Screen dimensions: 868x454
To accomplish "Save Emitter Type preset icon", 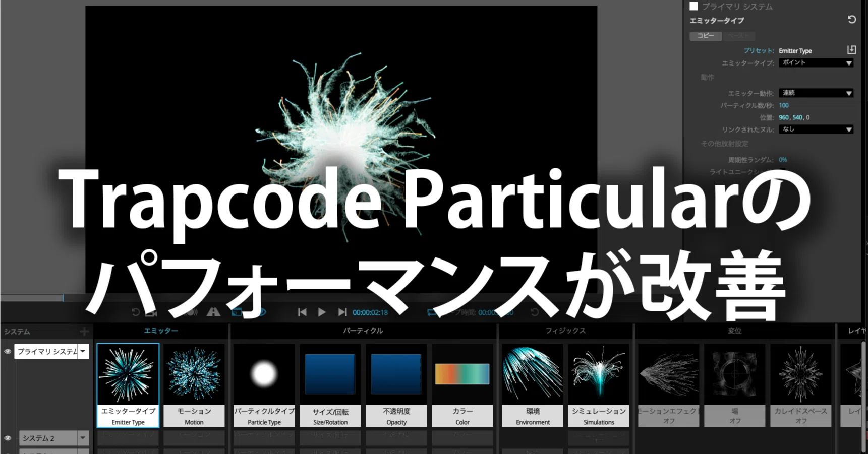I will (851, 50).
